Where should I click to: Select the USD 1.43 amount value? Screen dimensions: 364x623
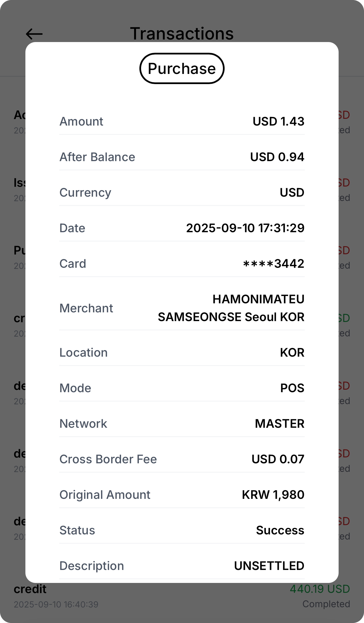click(x=278, y=122)
